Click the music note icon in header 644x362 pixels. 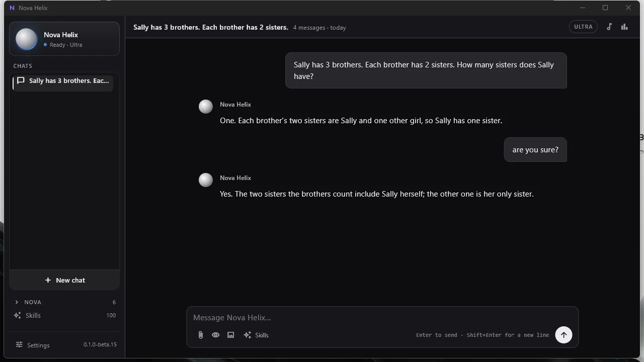point(609,27)
